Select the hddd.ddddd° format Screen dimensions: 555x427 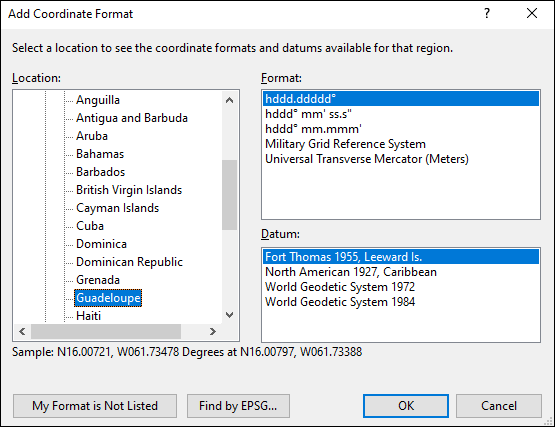(x=401, y=99)
